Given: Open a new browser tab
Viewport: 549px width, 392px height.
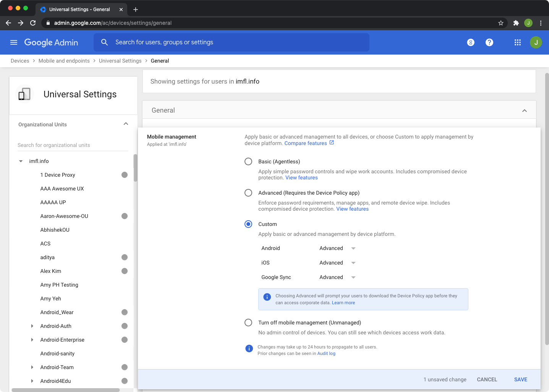Looking at the screenshot, I should 136,10.
